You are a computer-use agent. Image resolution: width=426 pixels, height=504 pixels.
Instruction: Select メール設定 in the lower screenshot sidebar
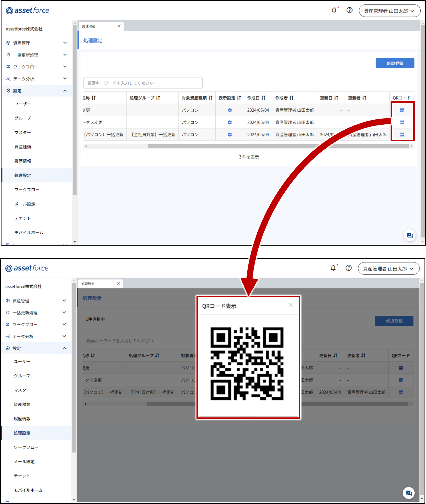coord(24,462)
